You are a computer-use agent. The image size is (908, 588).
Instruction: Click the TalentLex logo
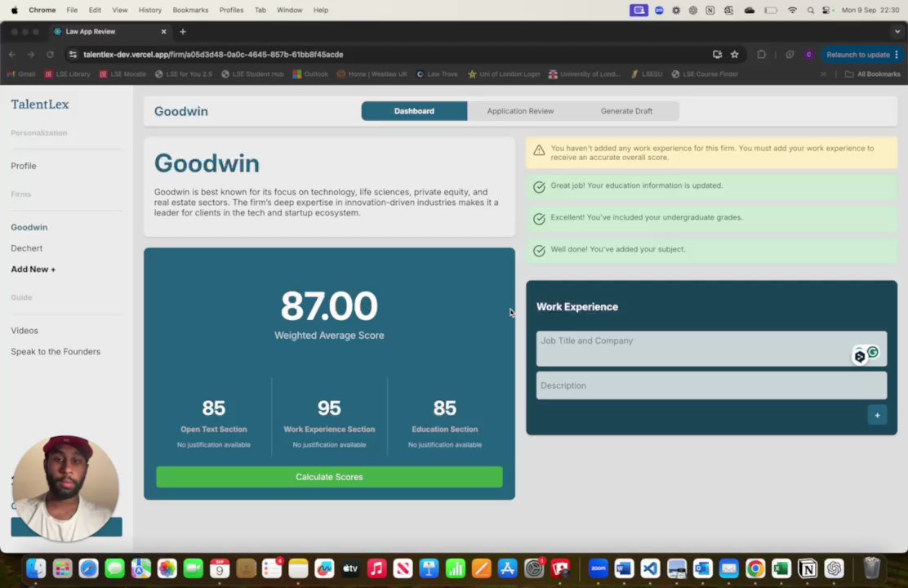pos(40,105)
